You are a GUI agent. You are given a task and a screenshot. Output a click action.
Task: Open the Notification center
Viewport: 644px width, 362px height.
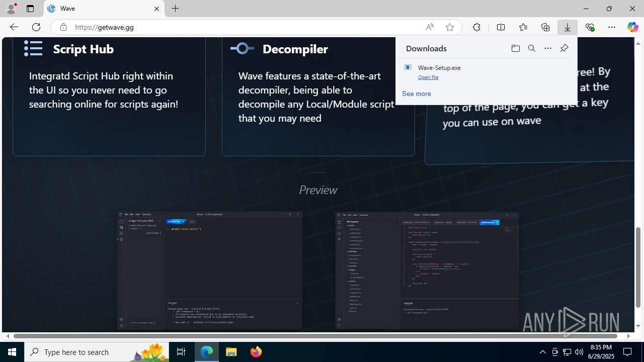point(628,352)
